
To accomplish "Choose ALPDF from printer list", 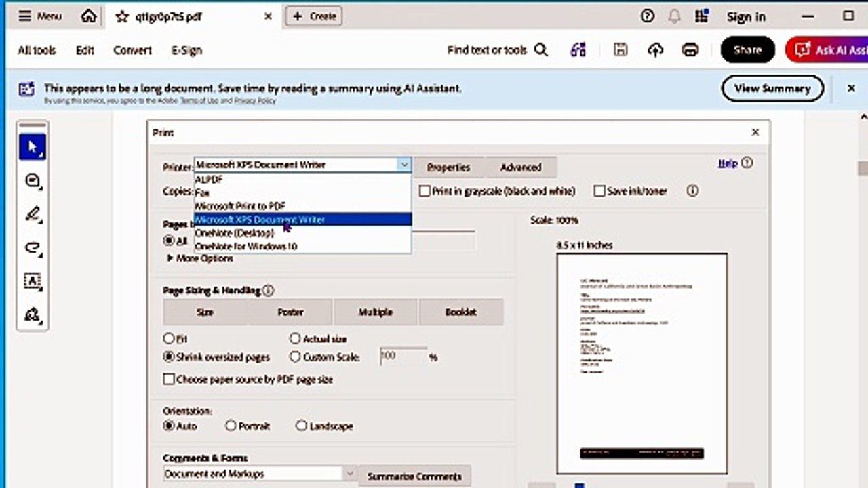I will pos(302,180).
